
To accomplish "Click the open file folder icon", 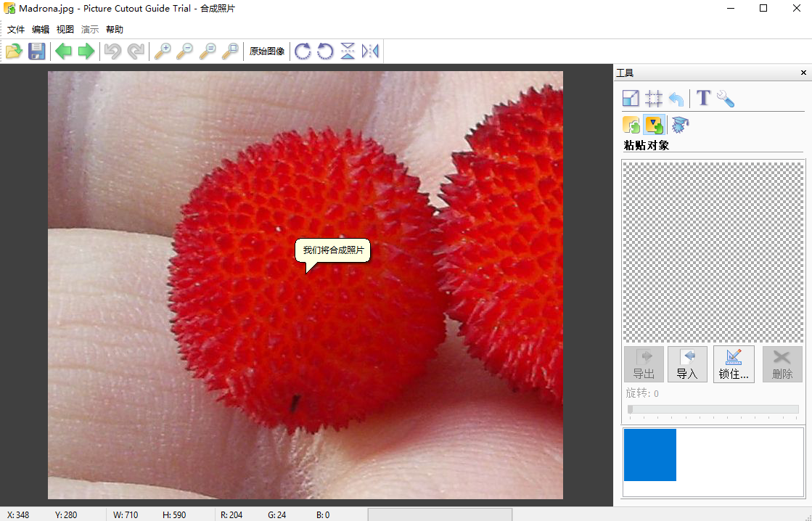I will coord(14,51).
